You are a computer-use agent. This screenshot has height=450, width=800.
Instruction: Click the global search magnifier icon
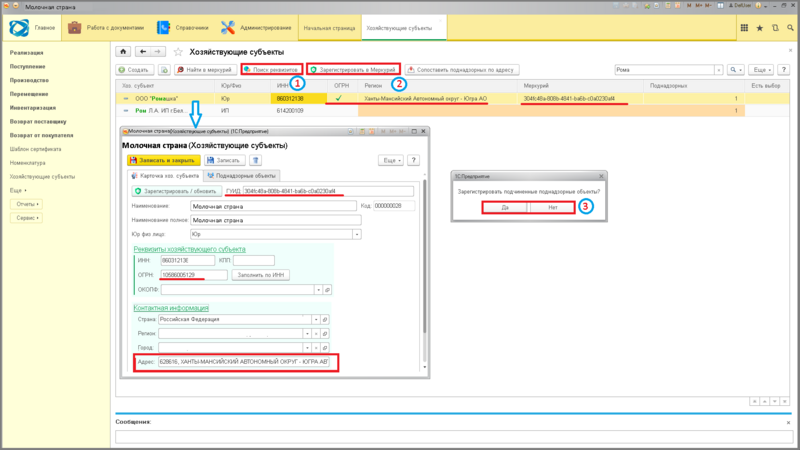(x=790, y=28)
